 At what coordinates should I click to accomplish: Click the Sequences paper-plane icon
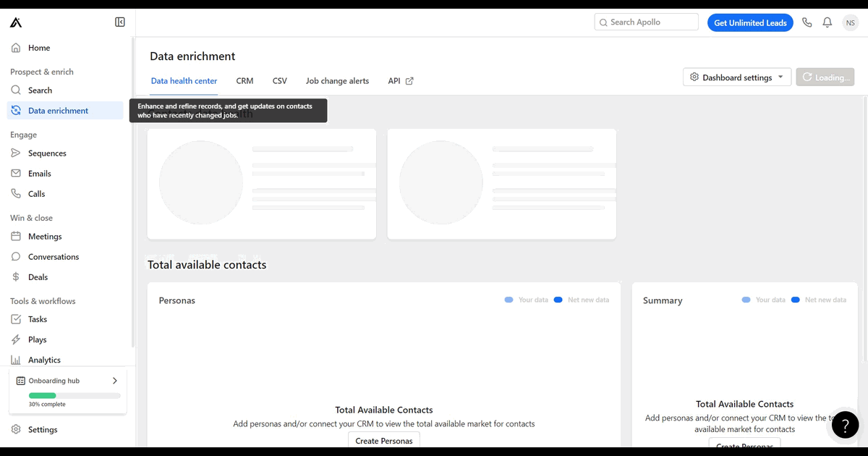click(x=16, y=153)
